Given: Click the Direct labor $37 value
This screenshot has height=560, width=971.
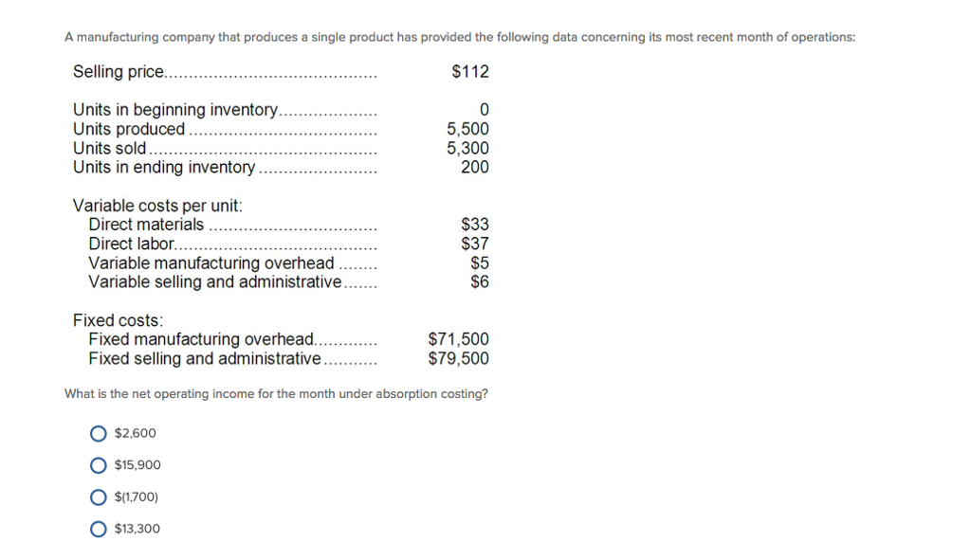Looking at the screenshot, I should pyautogui.click(x=477, y=244).
